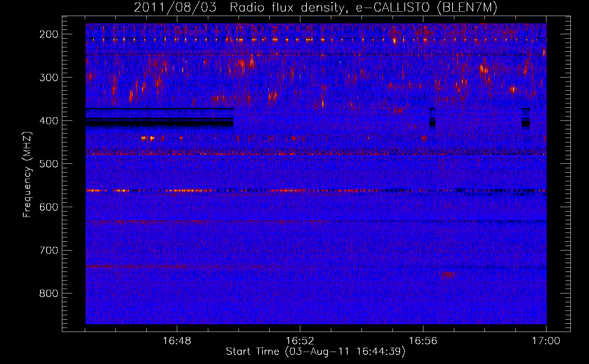589x364 pixels.
Task: Click the bright red-yellow interference line near 560 MHz
Action: point(316,190)
